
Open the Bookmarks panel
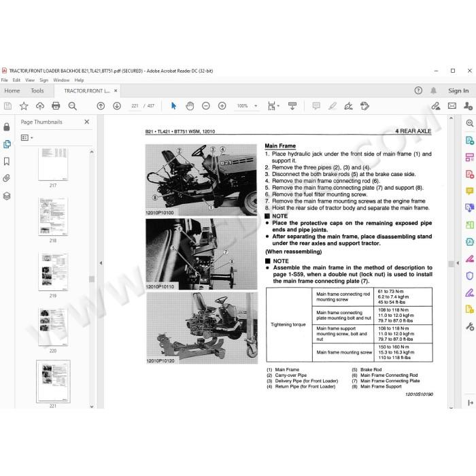point(7,161)
